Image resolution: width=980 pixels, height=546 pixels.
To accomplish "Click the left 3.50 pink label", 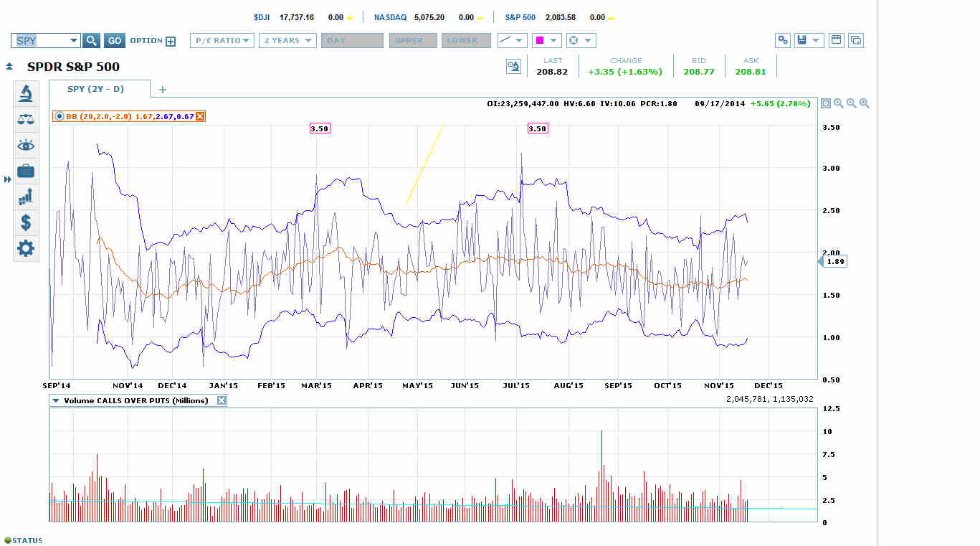I will pos(319,128).
